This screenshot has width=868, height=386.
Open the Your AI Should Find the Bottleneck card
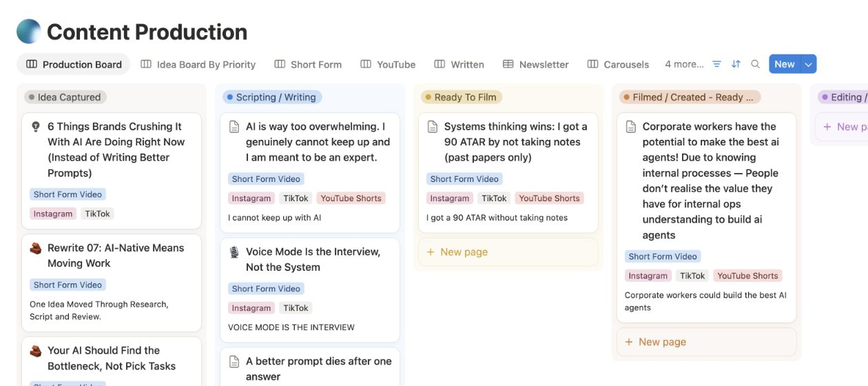pos(112,361)
